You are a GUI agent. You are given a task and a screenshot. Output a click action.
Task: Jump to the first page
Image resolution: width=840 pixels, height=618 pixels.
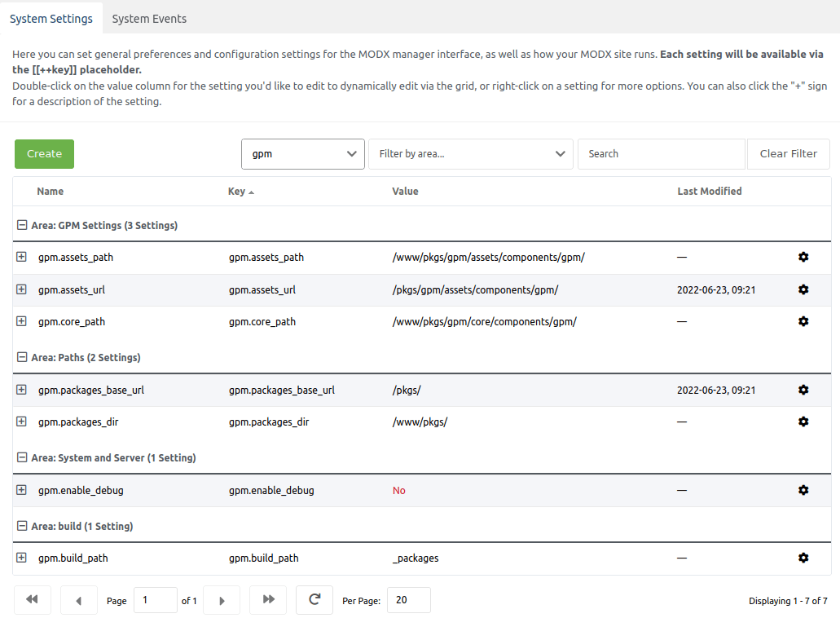point(32,599)
